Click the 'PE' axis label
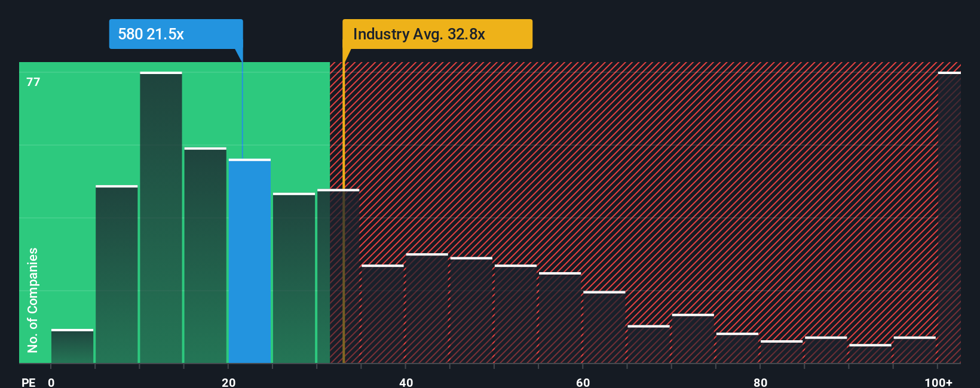Viewport: 980px width, 388px height. tap(28, 382)
